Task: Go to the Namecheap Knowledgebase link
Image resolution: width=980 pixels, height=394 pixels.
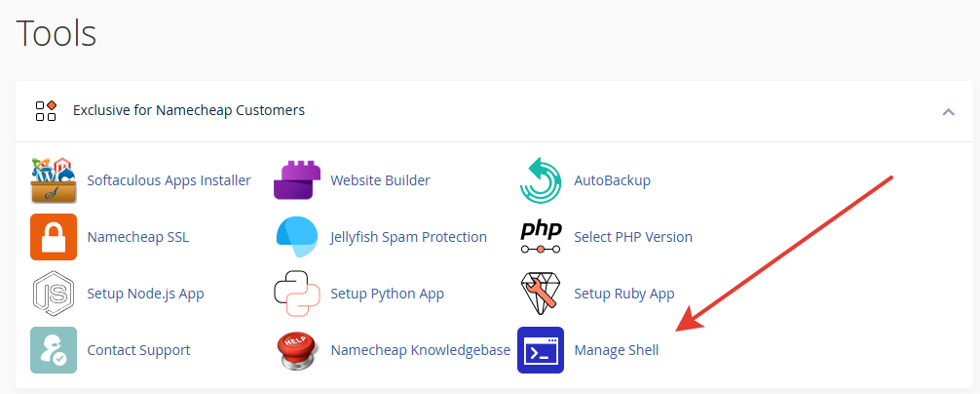Action: click(420, 350)
